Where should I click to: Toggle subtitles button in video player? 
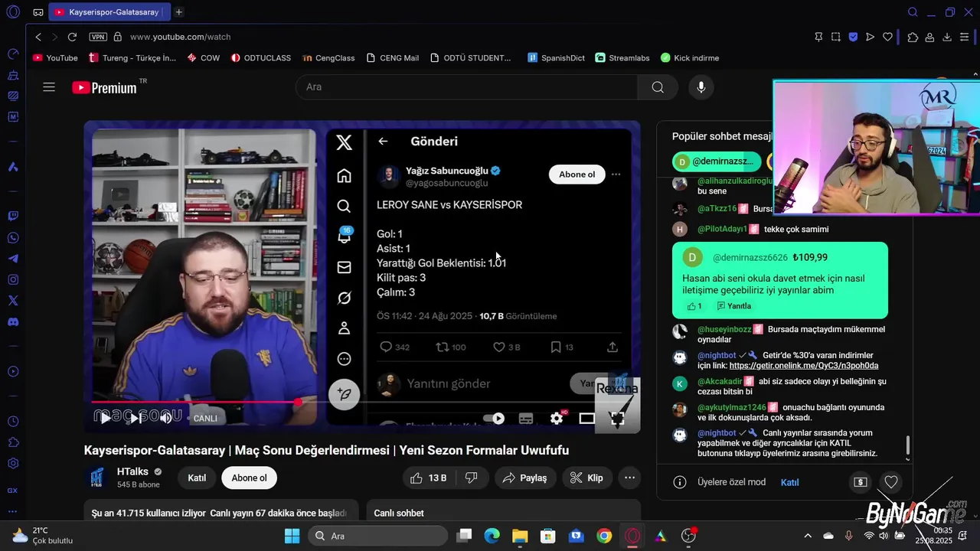526,419
